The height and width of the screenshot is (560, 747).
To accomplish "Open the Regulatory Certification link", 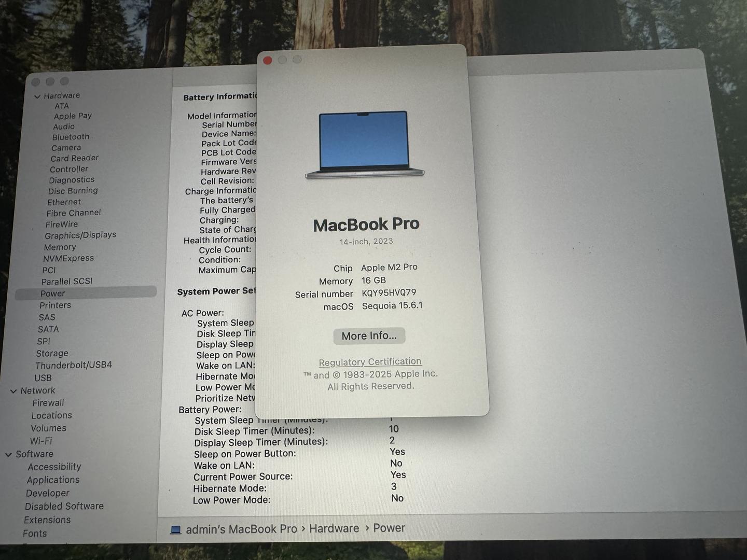I will [x=370, y=362].
